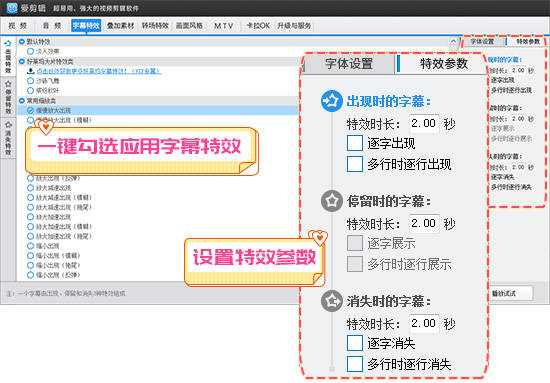This screenshot has width=550, height=383.
Task: Collapse the 默认特效 group
Action: (x=22, y=42)
